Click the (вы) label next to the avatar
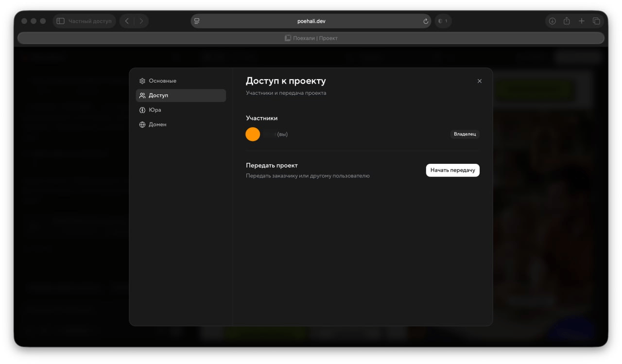622x364 pixels. [282, 134]
